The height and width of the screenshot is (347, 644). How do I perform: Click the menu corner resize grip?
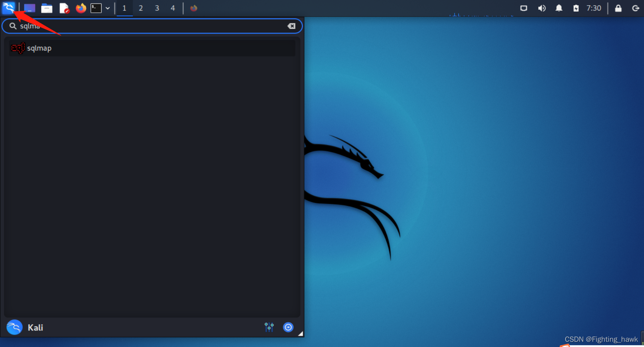(300, 334)
